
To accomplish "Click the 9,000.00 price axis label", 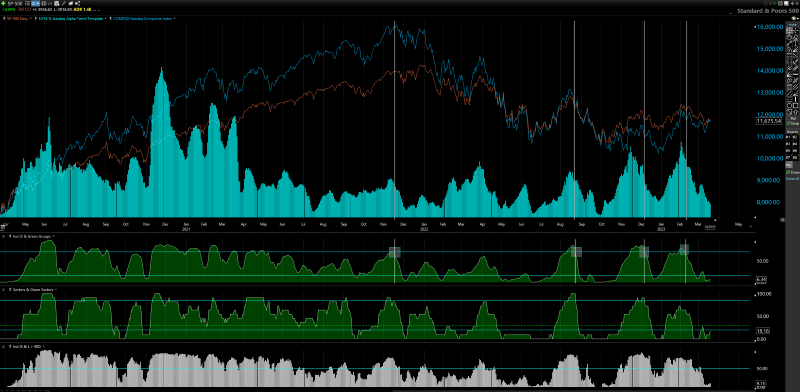I will [x=769, y=180].
